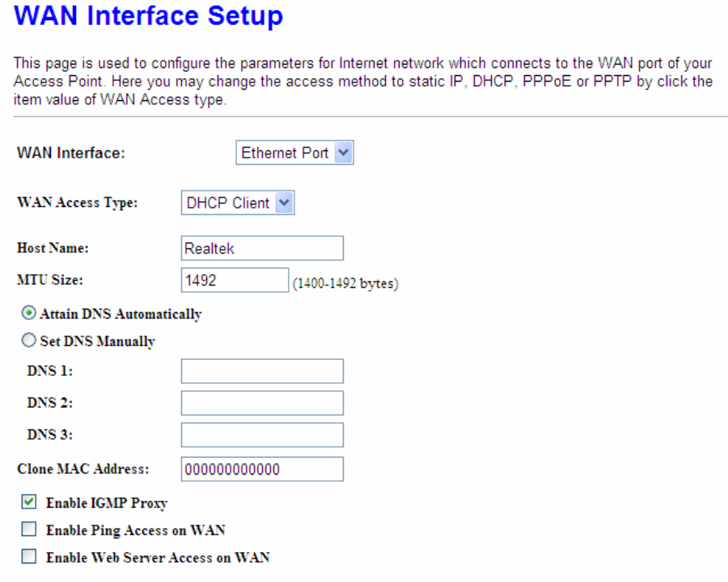728x582 pixels.
Task: Click the Ethernet Port combo box text
Action: click(285, 152)
